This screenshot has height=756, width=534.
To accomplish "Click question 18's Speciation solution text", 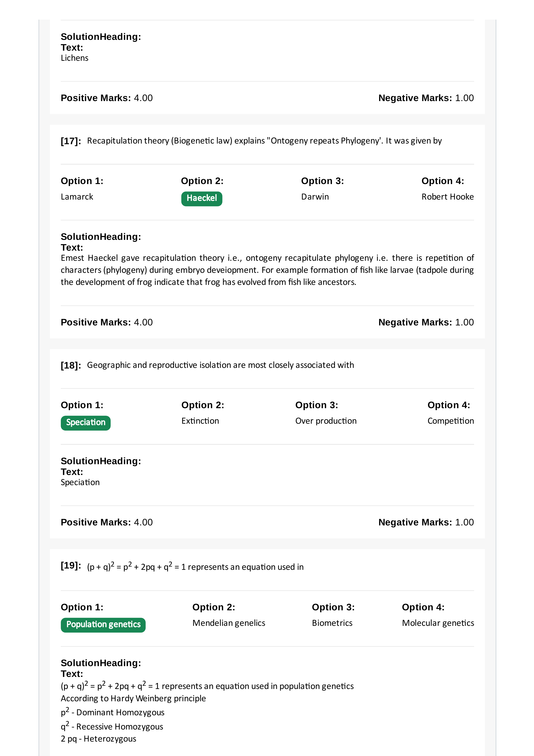I will pos(80,482).
